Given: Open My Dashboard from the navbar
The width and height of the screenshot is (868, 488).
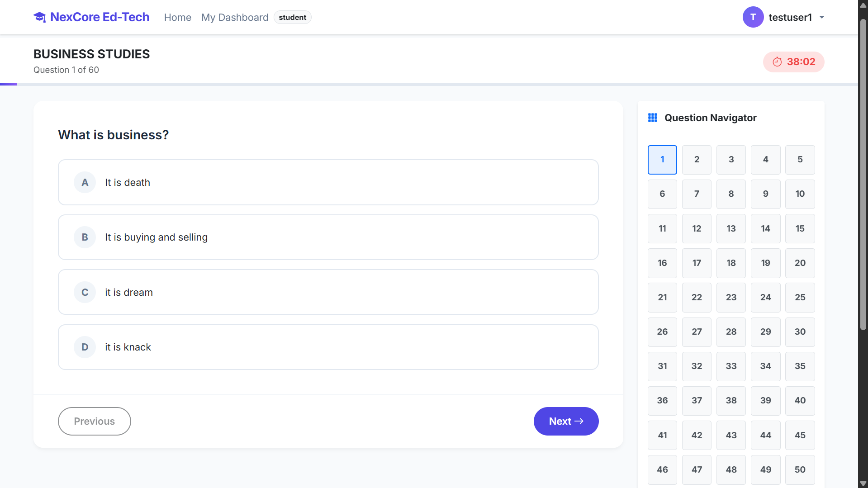Looking at the screenshot, I should pyautogui.click(x=234, y=18).
